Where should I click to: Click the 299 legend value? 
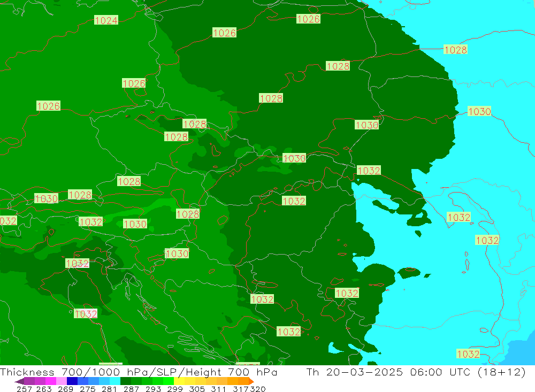tap(175, 389)
